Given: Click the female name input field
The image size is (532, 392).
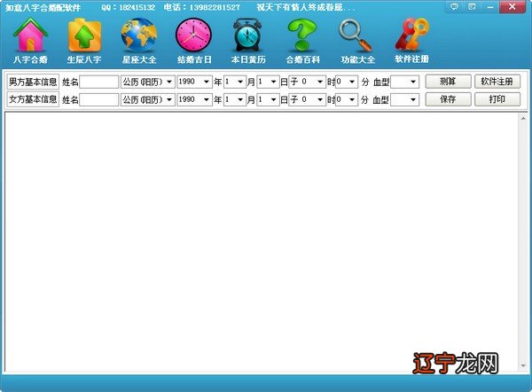Looking at the screenshot, I should 99,99.
